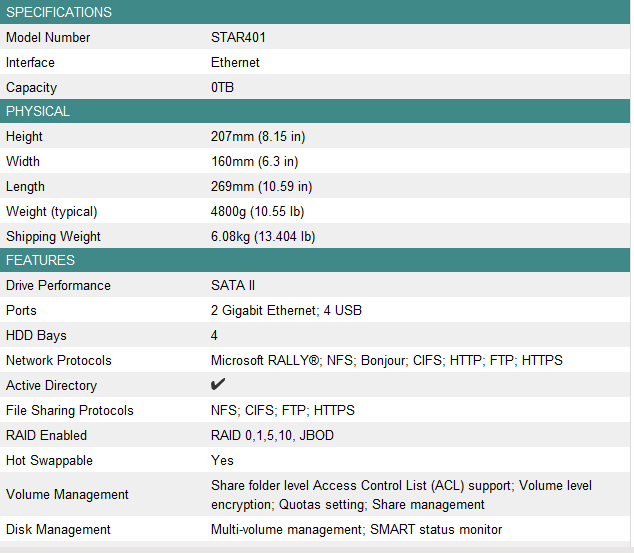Click the 0TB capacity value
Viewport: 634px width, 553px height.
[x=222, y=87]
